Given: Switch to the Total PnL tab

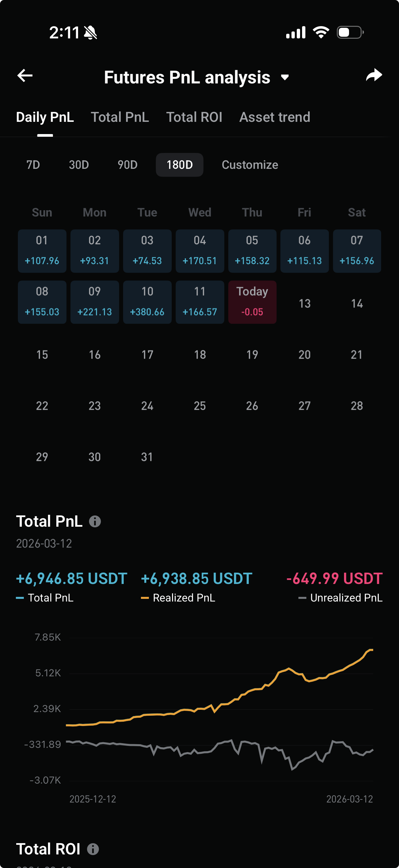Looking at the screenshot, I should (x=119, y=117).
